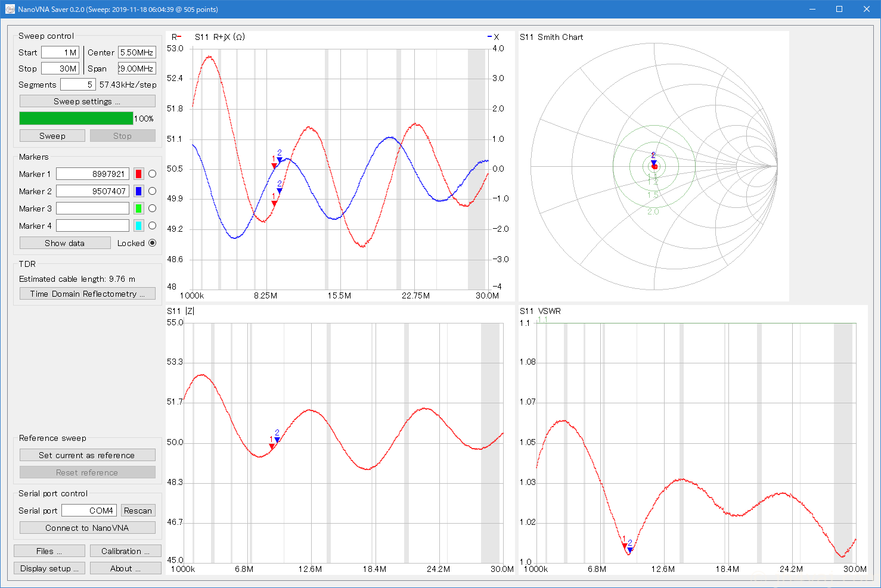The height and width of the screenshot is (588, 881).
Task: Close the NanoVNA Saver window
Action: tap(867, 9)
